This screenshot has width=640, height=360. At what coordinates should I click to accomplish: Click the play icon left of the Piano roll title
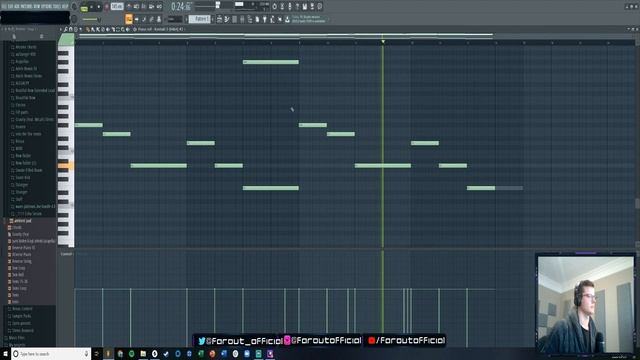pos(127,29)
